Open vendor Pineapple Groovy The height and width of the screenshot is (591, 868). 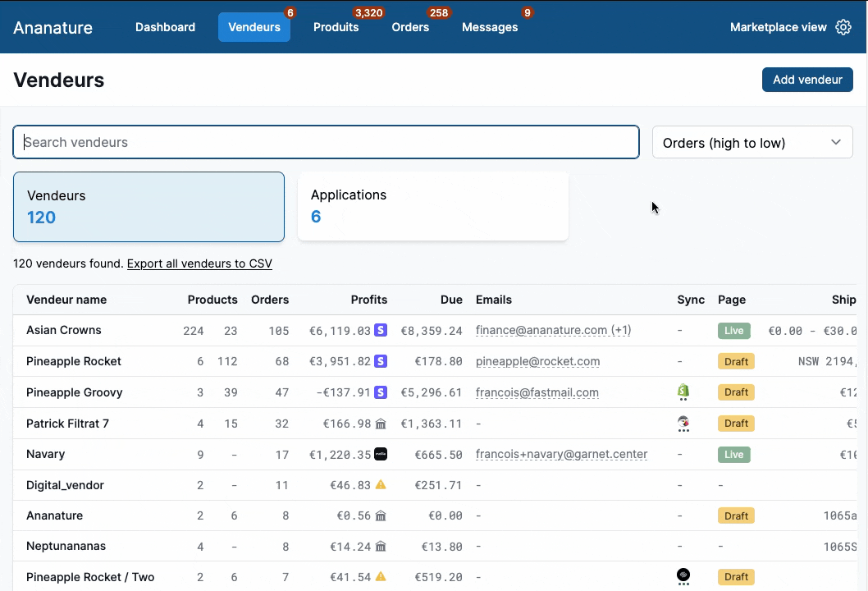click(74, 392)
